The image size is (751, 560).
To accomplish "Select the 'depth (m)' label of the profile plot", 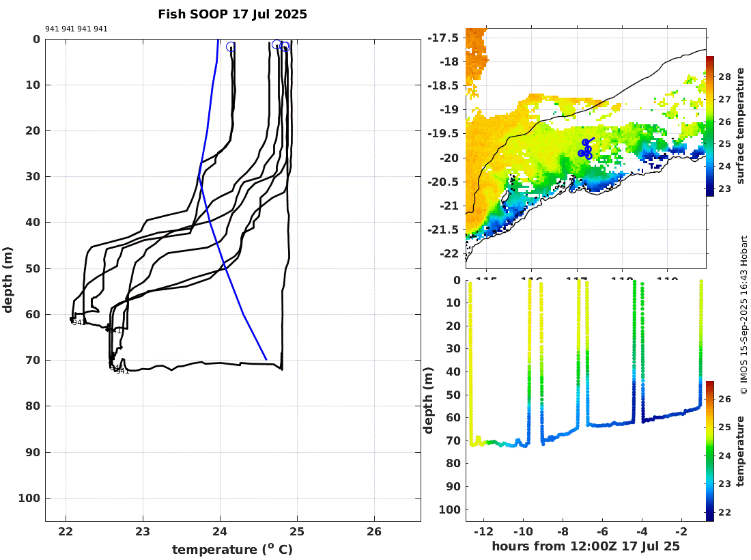I will pyautogui.click(x=8, y=280).
